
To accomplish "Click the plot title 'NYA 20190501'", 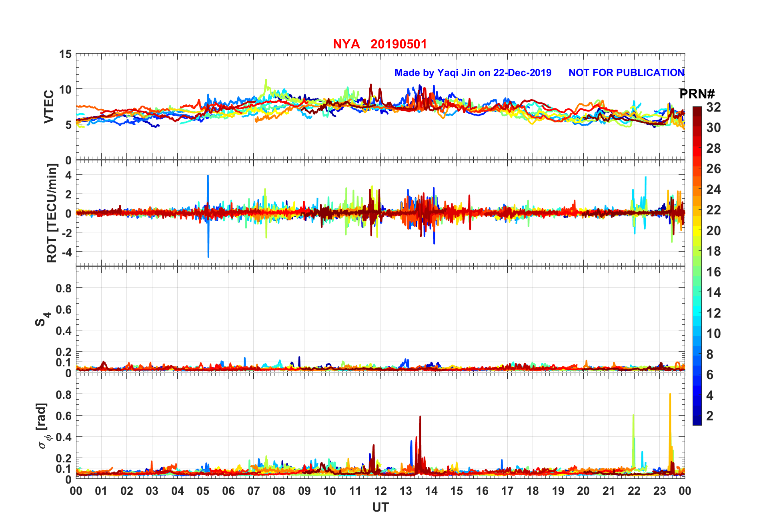I will [380, 44].
